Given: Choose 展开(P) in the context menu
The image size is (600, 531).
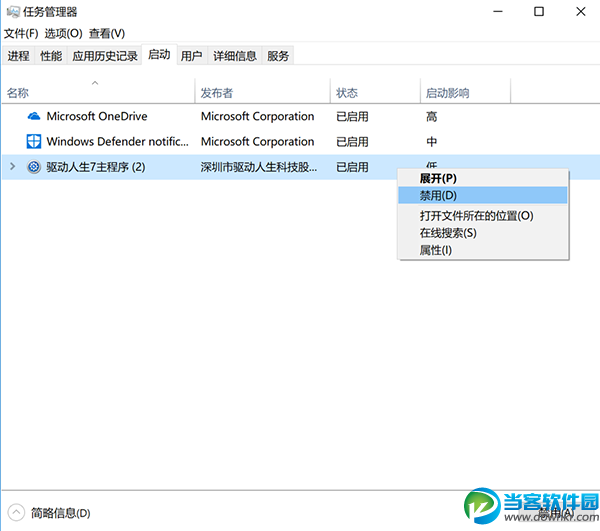Looking at the screenshot, I should coord(483,178).
